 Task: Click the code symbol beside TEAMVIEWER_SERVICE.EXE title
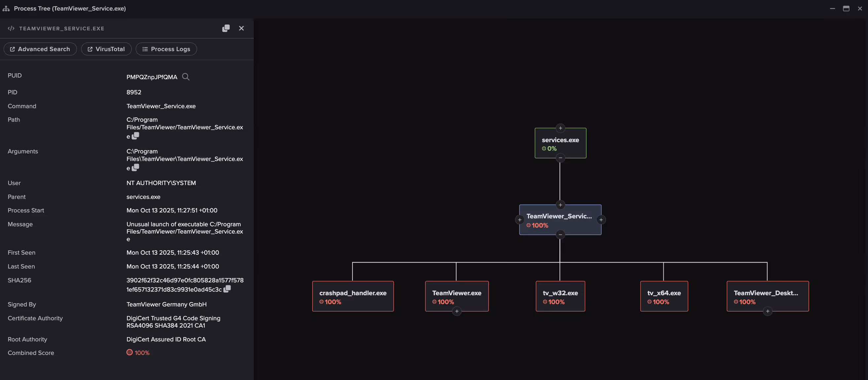[x=11, y=28]
